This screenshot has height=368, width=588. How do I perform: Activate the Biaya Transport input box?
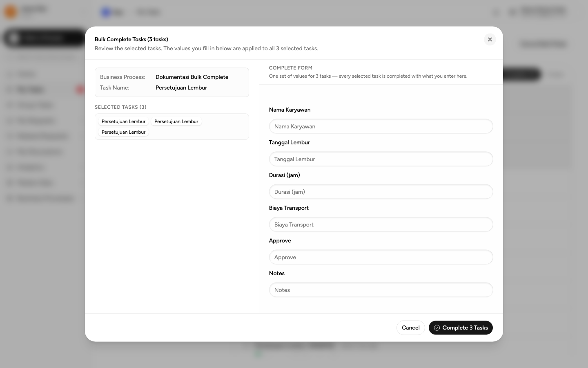click(x=381, y=224)
